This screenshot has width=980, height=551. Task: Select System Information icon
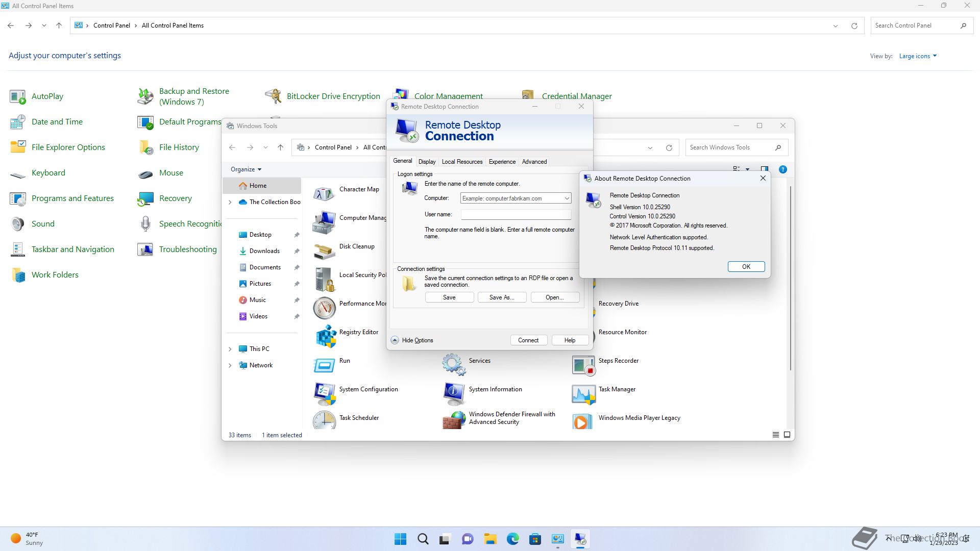[x=454, y=393]
